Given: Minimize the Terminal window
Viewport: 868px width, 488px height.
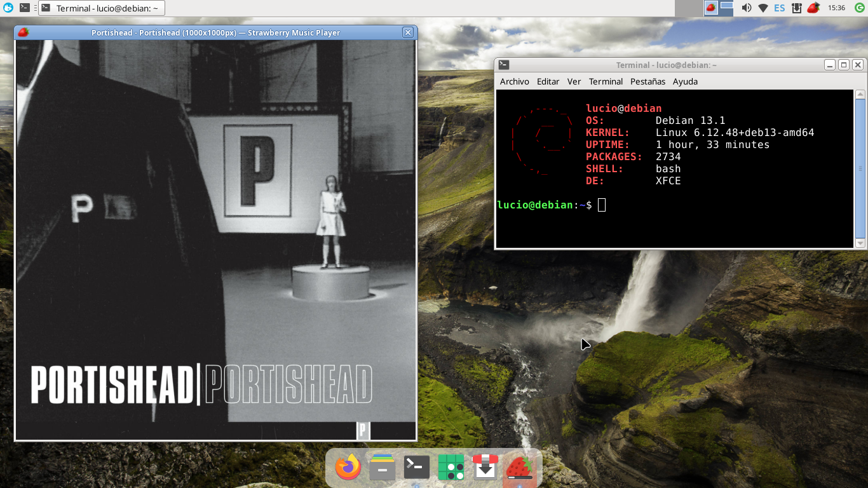Looking at the screenshot, I should tap(830, 65).
